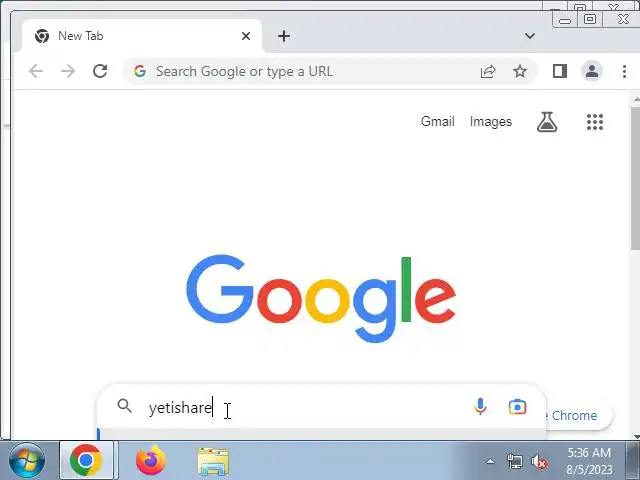640x480 pixels.
Task: Search by image with camera icon
Action: point(517,407)
